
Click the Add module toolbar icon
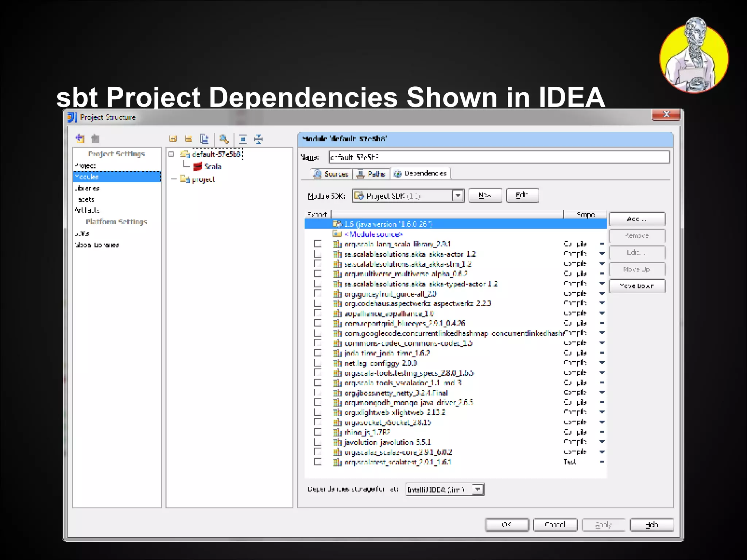click(173, 139)
